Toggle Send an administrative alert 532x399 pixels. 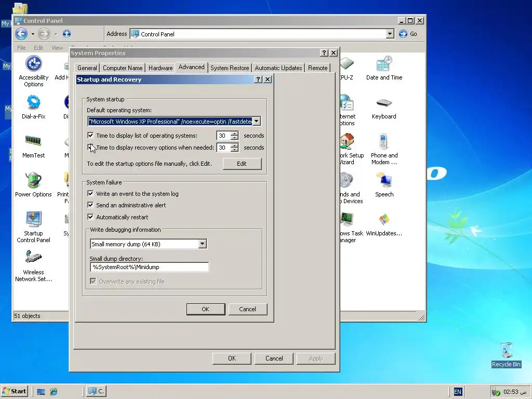pos(90,205)
